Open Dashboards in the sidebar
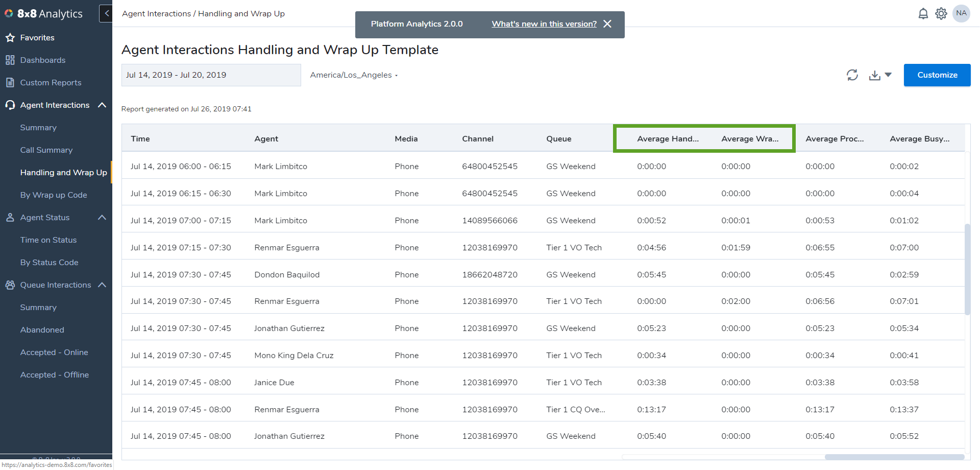The width and height of the screenshot is (980, 470). [43, 60]
